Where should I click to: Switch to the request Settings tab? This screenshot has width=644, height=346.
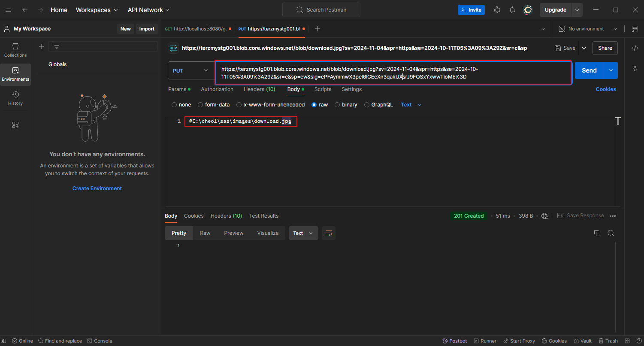351,89
